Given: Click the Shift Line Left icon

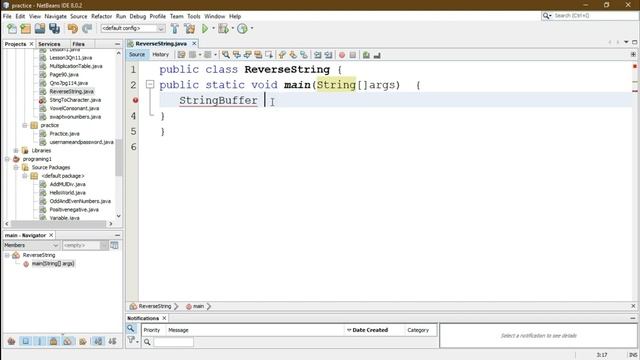Looking at the screenshot, I should point(318,55).
